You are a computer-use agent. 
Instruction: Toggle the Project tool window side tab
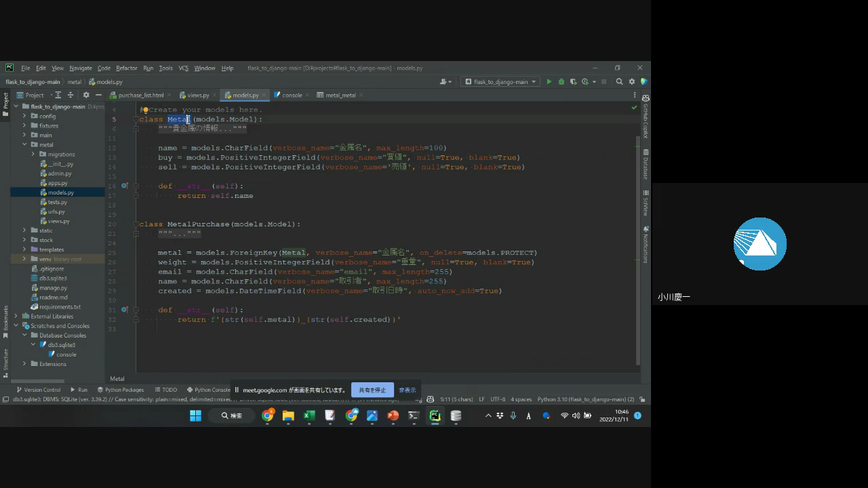[5, 102]
